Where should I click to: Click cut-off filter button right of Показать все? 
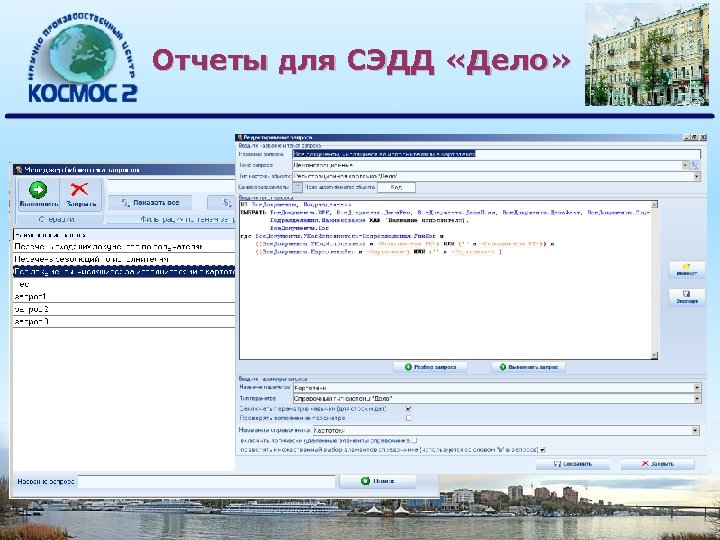point(221,202)
